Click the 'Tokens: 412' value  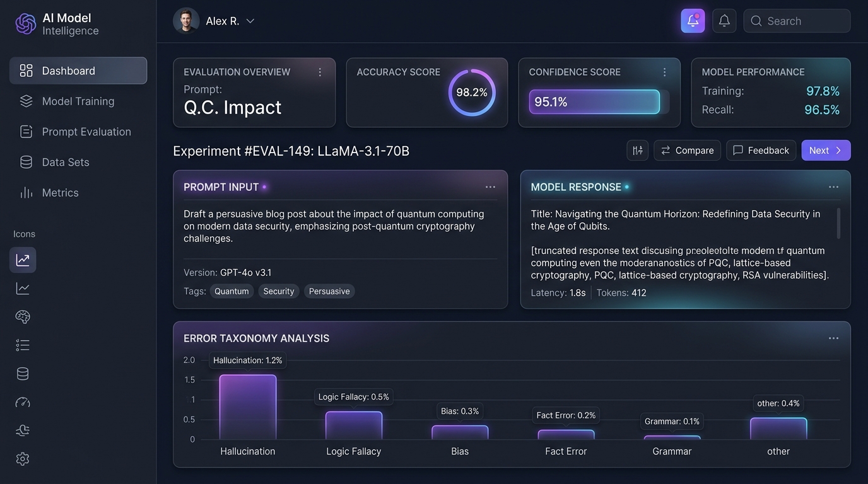(x=621, y=292)
